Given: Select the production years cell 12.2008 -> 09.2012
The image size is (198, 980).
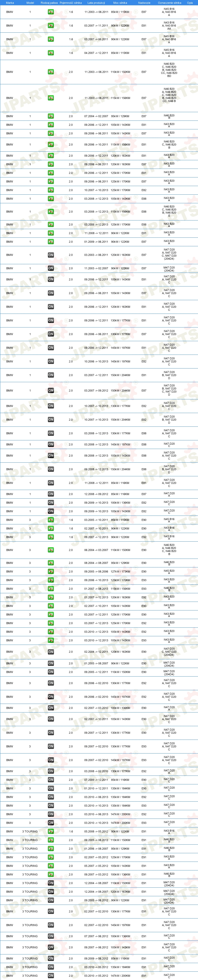Looking at the screenshot, I should [x=96, y=494].
